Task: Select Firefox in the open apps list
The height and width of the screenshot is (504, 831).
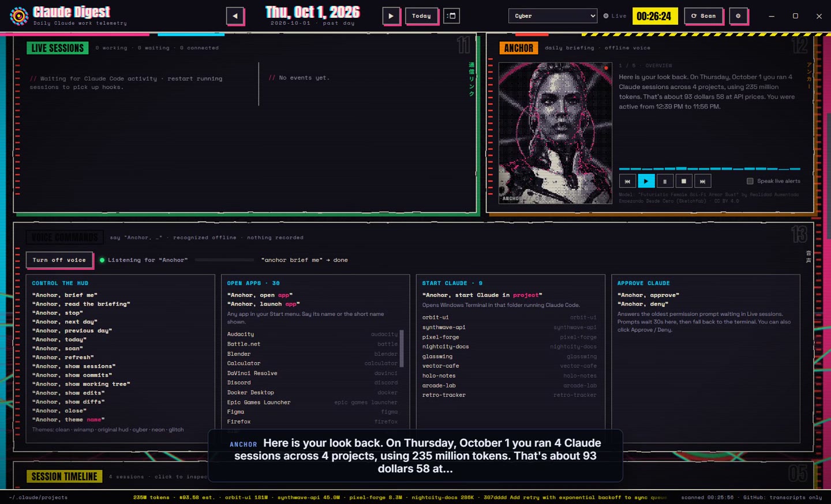Action: pyautogui.click(x=312, y=422)
